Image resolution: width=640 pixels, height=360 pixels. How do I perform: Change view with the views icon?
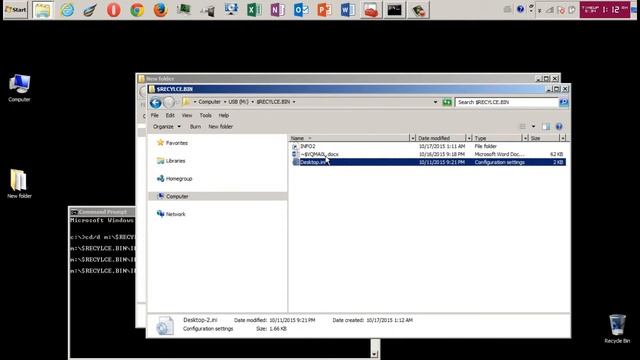522,127
